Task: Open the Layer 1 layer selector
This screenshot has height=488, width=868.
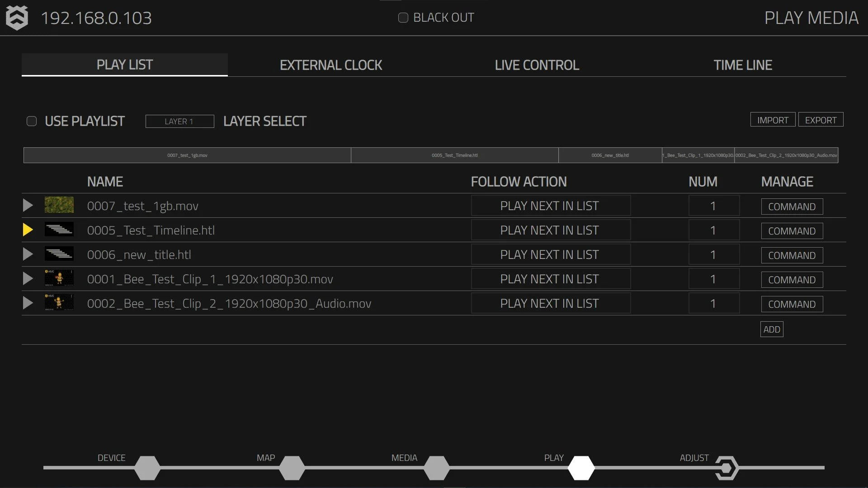Action: pos(179,121)
